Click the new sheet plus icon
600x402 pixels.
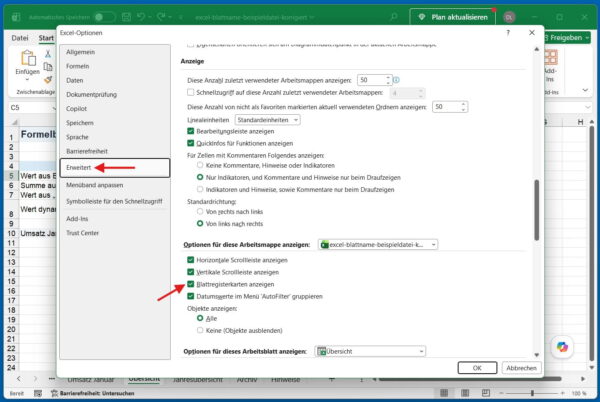point(332,379)
